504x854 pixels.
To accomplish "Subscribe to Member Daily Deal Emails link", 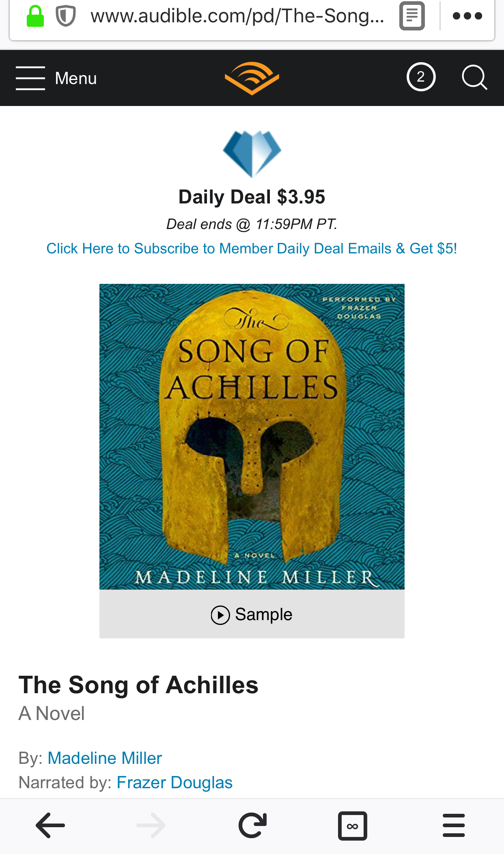I will (252, 249).
